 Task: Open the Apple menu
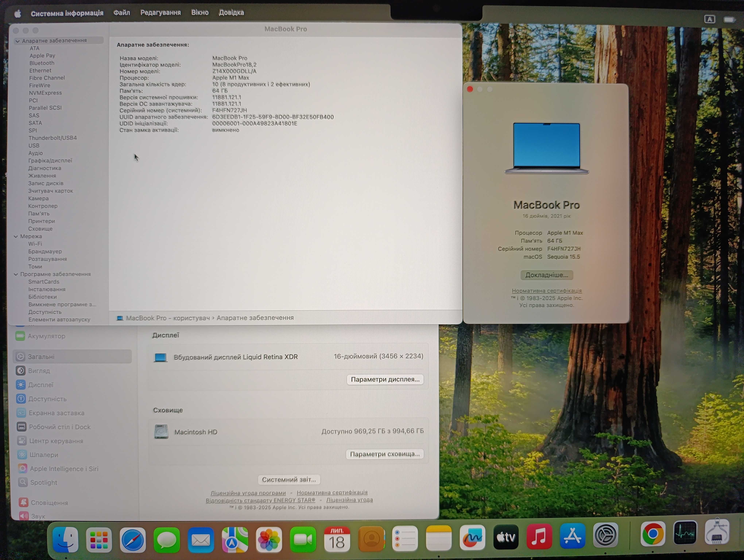pos(18,13)
